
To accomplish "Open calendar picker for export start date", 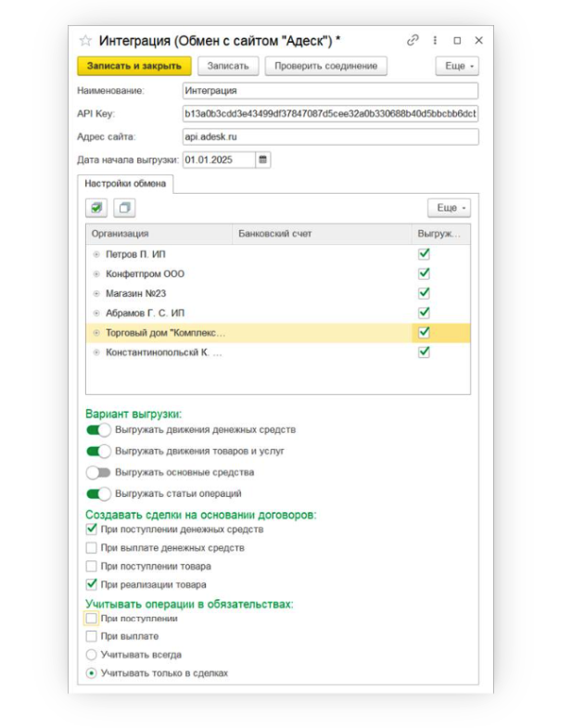I will [x=263, y=160].
